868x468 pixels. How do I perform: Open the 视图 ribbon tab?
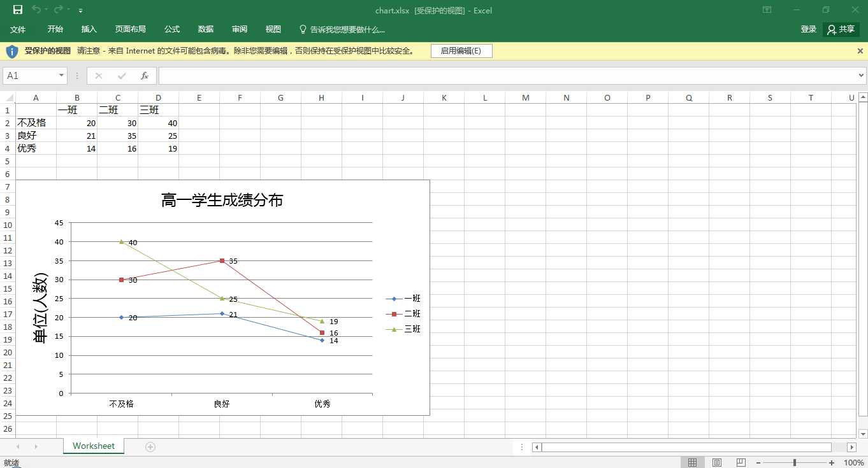pos(273,29)
